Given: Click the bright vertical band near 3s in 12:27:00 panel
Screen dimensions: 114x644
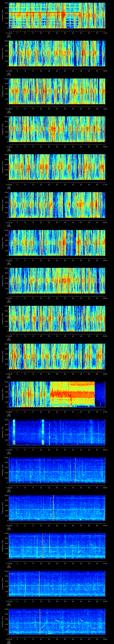Looking at the screenshot, I should coord(14,432).
